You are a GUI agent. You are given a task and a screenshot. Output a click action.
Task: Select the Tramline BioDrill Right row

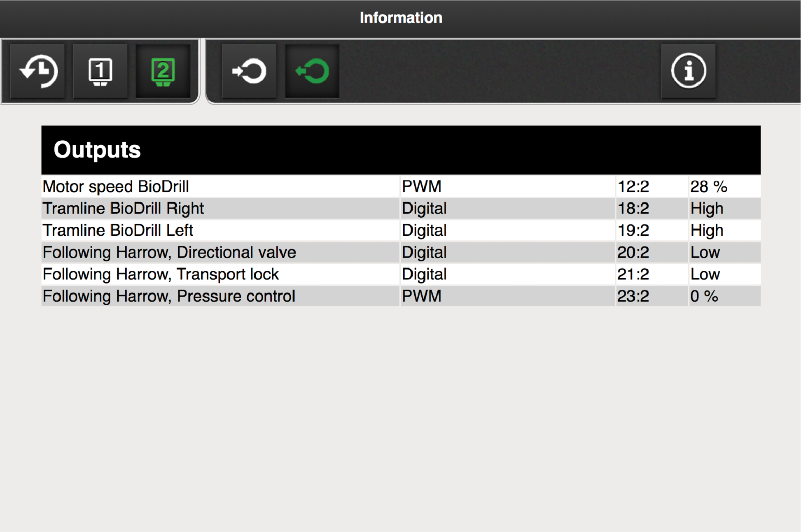tap(124, 209)
